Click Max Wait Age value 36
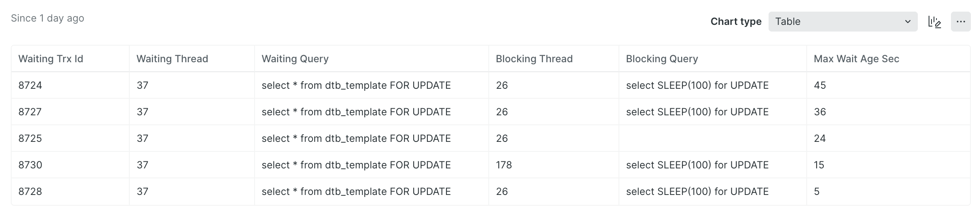The image size is (980, 219). (x=820, y=112)
